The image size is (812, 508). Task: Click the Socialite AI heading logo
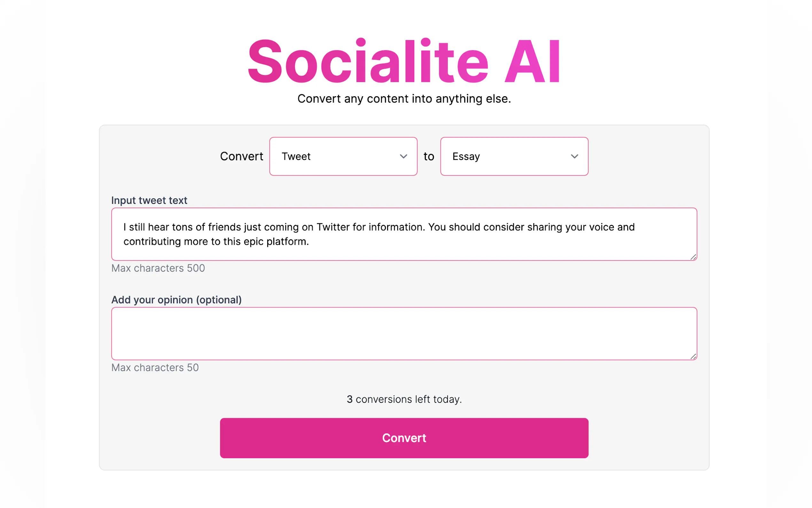[404, 61]
